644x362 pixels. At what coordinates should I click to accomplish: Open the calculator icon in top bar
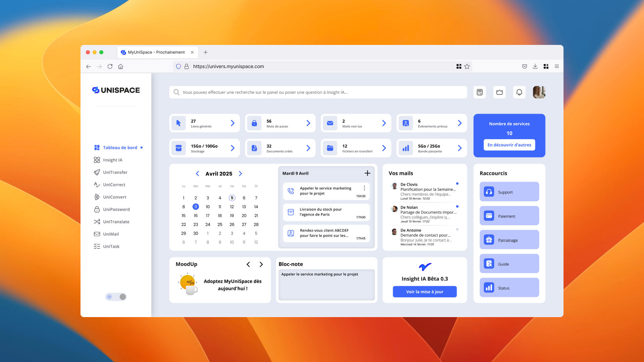click(480, 92)
